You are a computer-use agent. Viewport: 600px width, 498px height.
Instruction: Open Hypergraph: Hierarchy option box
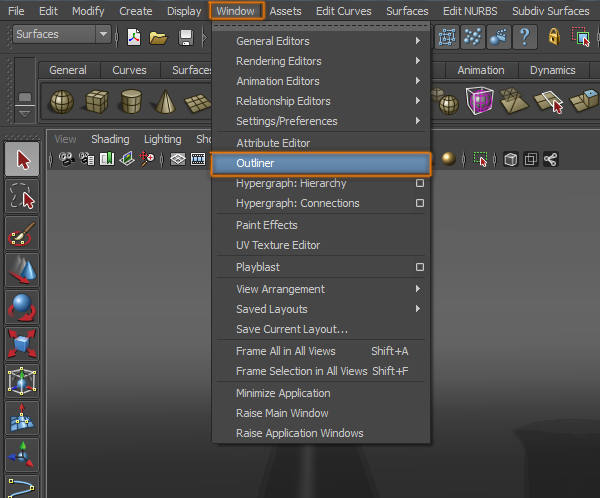[420, 183]
